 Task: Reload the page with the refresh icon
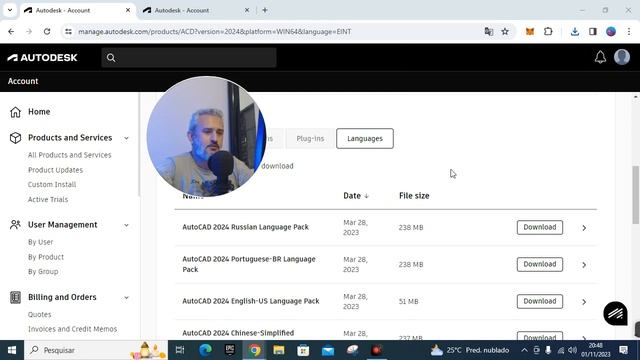(47, 31)
